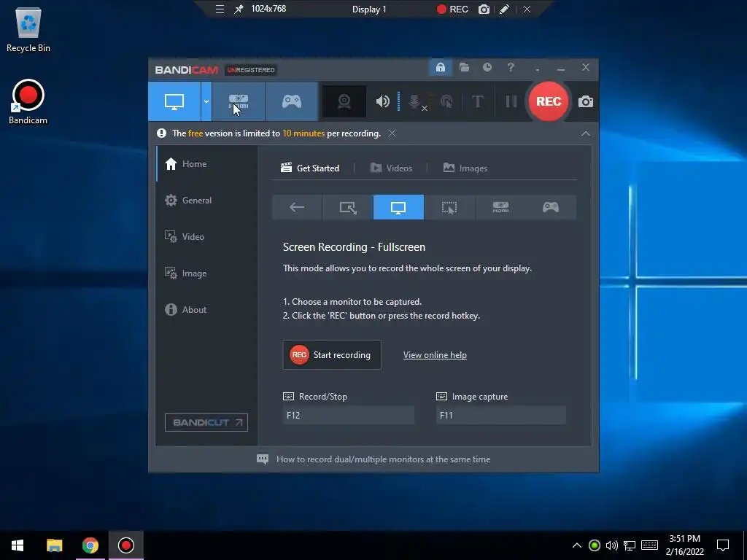Select around mouse recording mode icon
This screenshot has height=560, width=747.
click(449, 207)
